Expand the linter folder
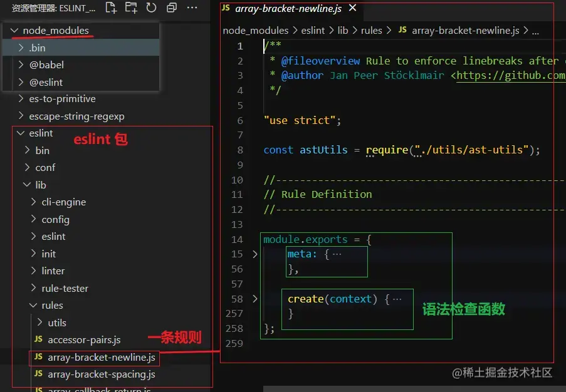The image size is (566, 392). click(x=34, y=271)
